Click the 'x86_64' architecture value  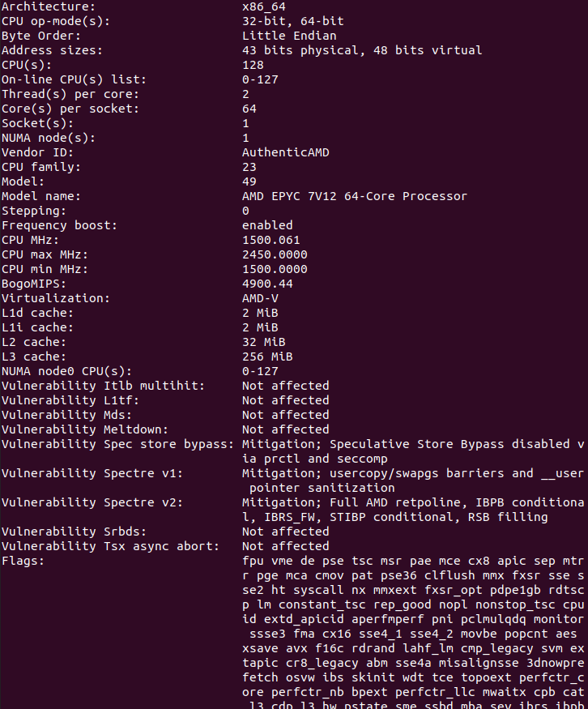coord(264,6)
